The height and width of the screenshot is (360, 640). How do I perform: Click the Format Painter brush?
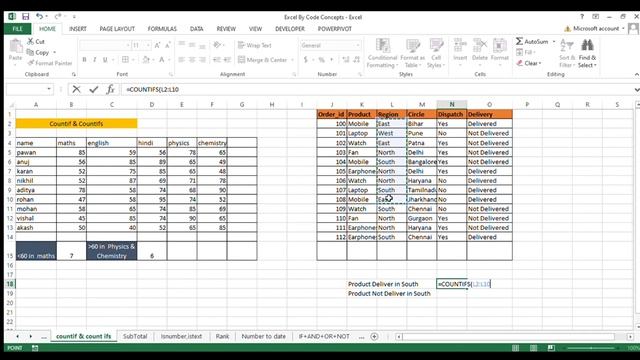tap(31, 63)
